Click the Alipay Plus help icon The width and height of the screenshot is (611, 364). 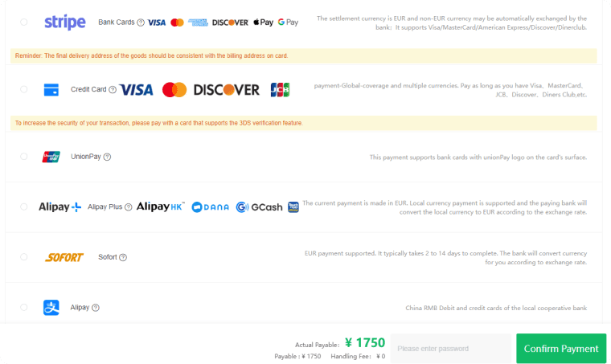(128, 207)
